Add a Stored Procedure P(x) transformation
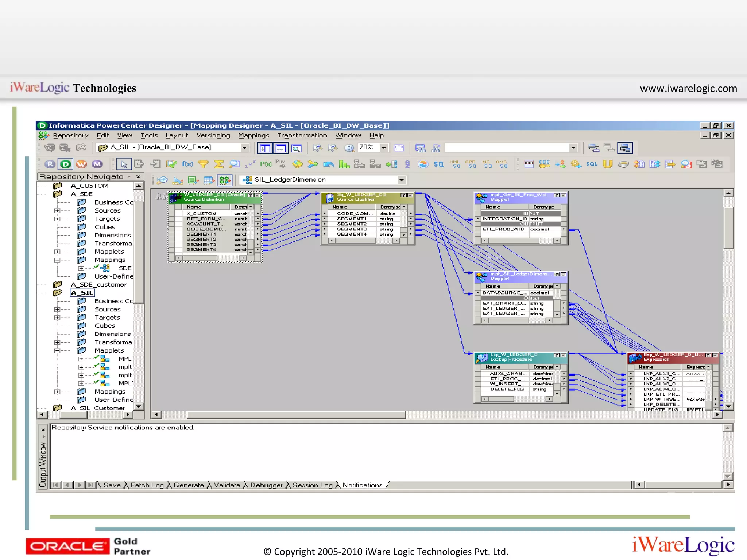 coord(266,164)
